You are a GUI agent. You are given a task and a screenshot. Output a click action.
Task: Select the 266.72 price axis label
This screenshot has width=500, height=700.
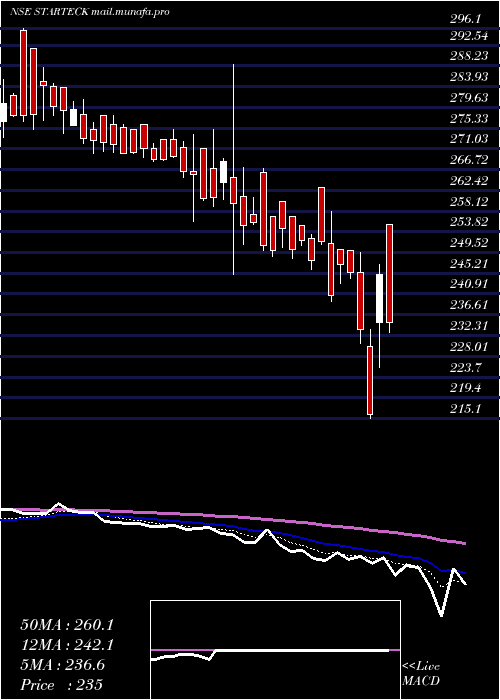coord(469,160)
